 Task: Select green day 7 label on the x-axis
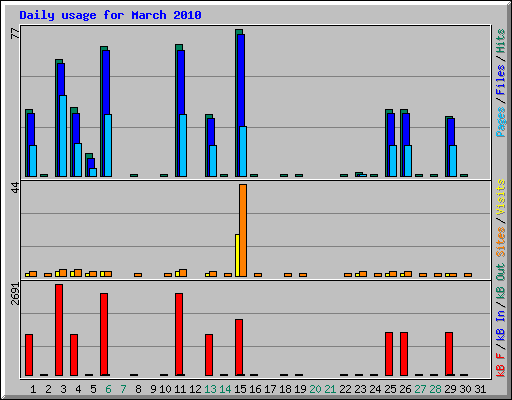point(123,389)
